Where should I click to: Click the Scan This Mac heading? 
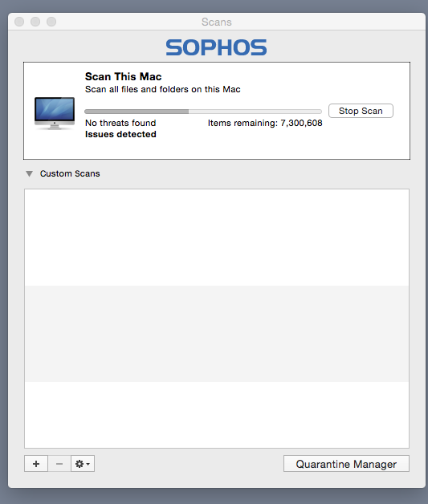click(x=123, y=76)
